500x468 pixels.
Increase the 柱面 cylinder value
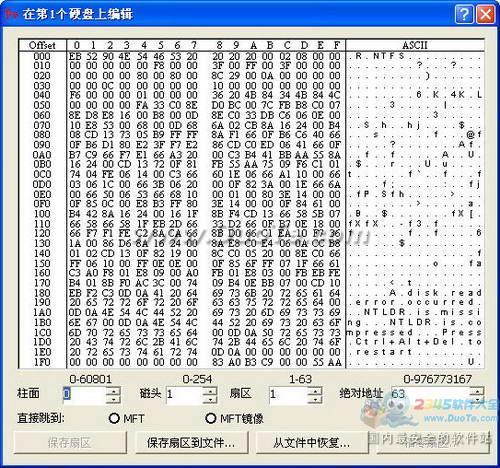(113, 391)
